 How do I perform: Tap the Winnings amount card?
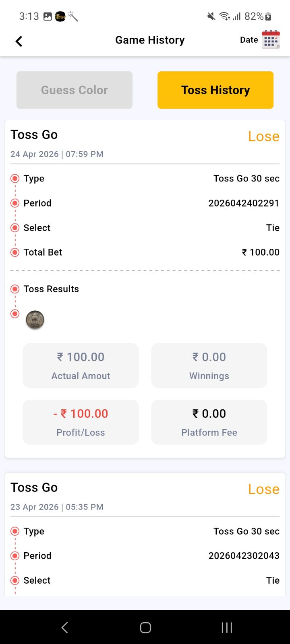(x=209, y=365)
